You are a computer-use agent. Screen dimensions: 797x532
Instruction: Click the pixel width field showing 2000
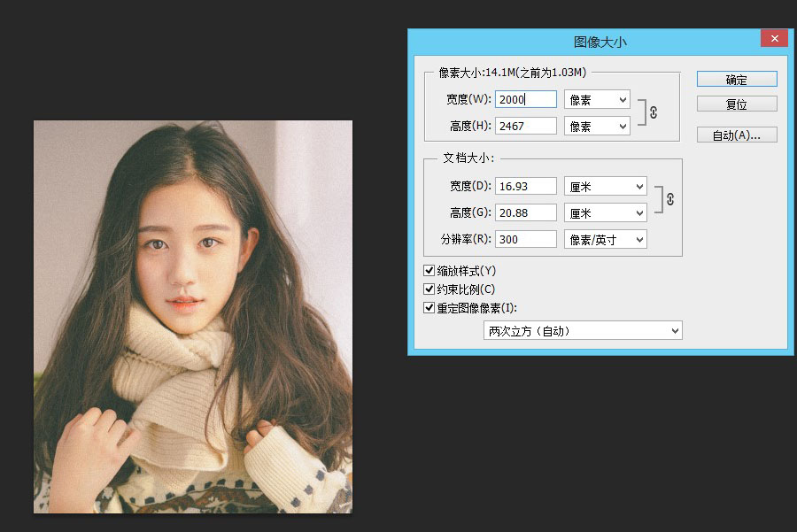(526, 100)
